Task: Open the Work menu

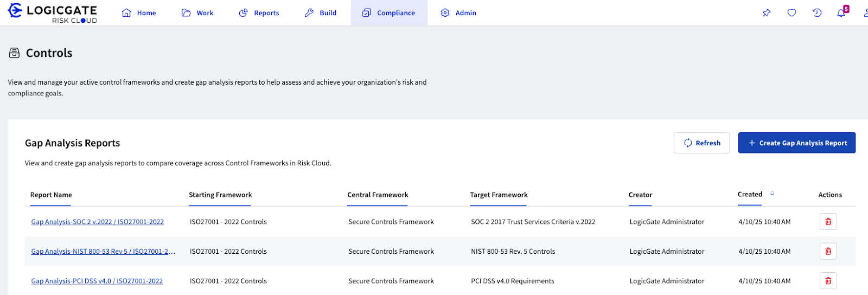Action: coord(197,13)
